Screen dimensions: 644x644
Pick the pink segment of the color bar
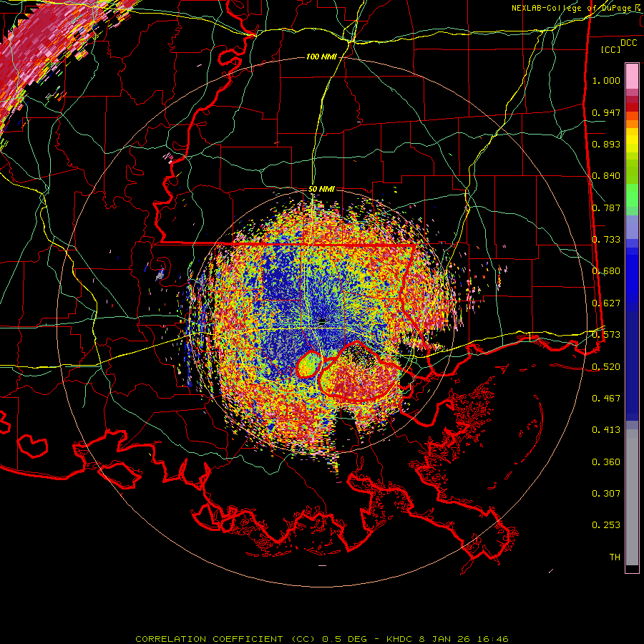pos(632,76)
